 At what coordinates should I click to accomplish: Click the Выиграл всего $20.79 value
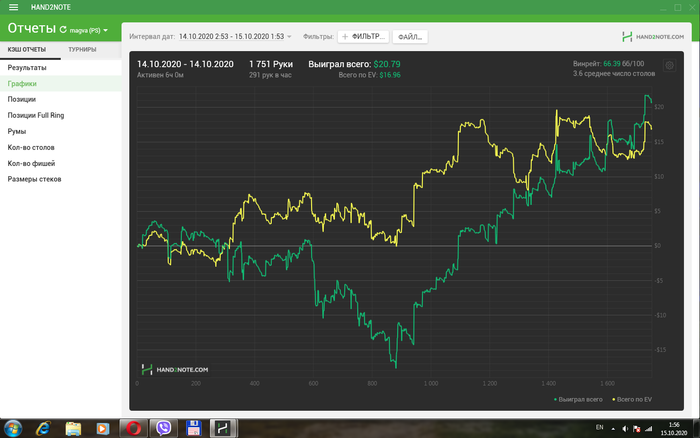click(387, 64)
